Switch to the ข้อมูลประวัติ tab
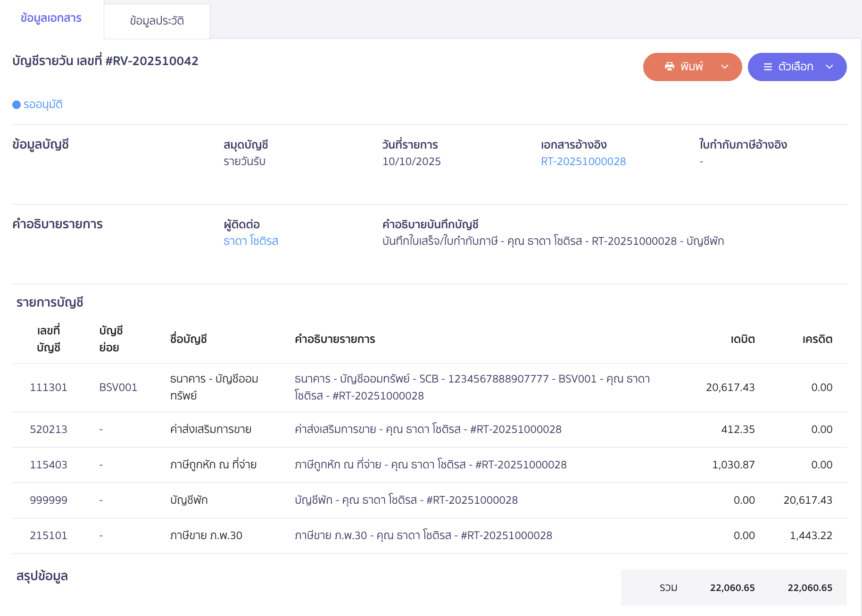 pyautogui.click(x=157, y=21)
